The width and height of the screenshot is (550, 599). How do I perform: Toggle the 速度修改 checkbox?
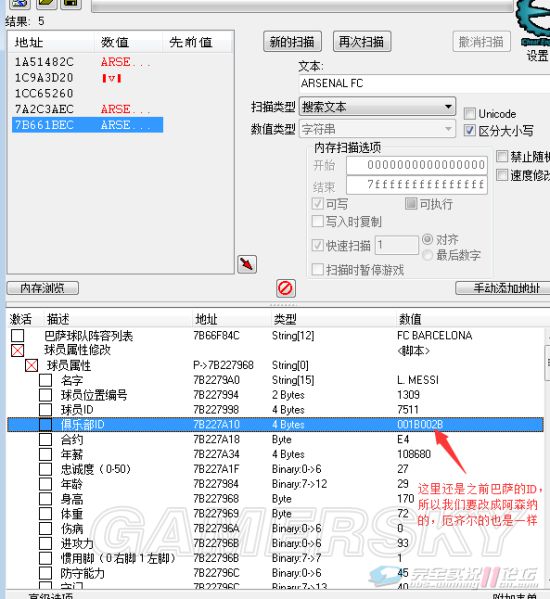pyautogui.click(x=502, y=175)
